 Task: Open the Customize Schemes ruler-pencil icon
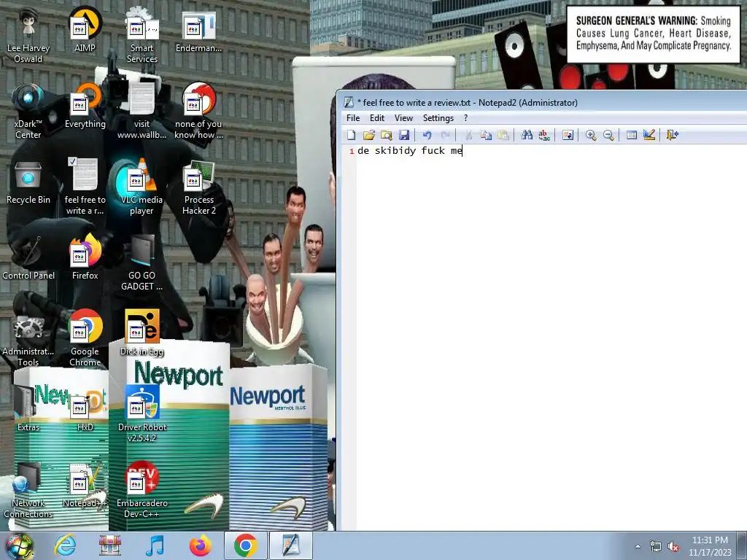(649, 135)
